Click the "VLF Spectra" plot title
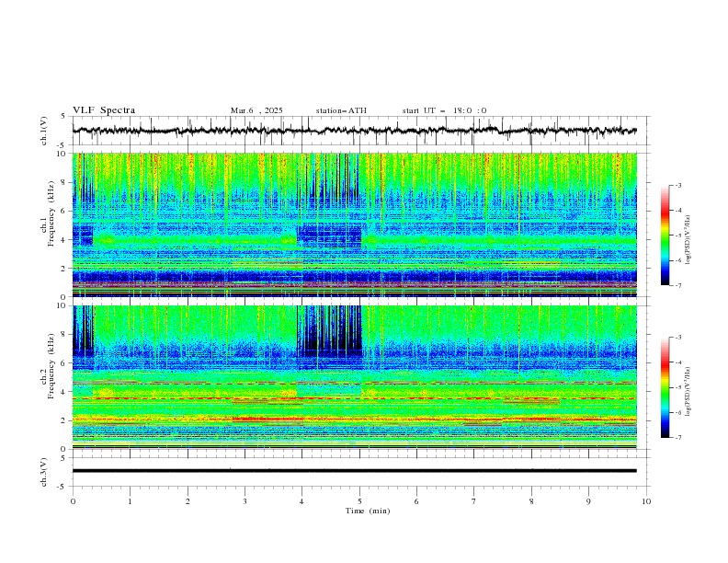Viewport: 728px width, 563px height. click(x=104, y=110)
